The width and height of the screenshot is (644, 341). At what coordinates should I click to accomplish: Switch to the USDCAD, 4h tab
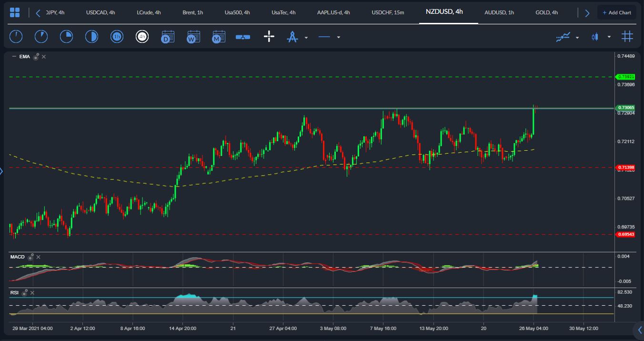(101, 12)
